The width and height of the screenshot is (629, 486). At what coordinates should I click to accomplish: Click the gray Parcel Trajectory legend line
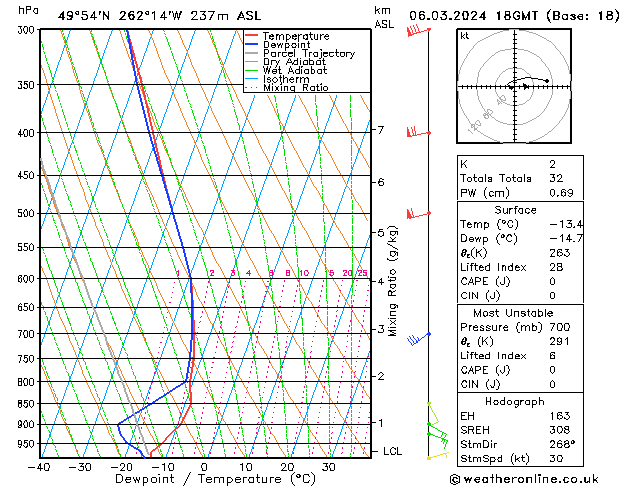click(x=252, y=53)
